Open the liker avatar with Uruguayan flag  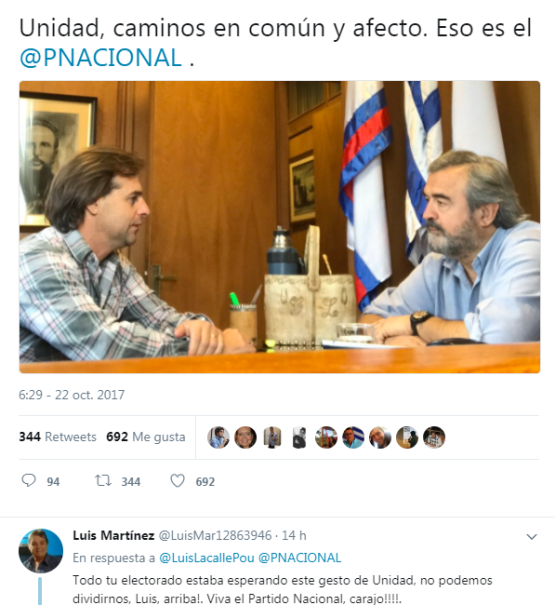pyautogui.click(x=353, y=437)
